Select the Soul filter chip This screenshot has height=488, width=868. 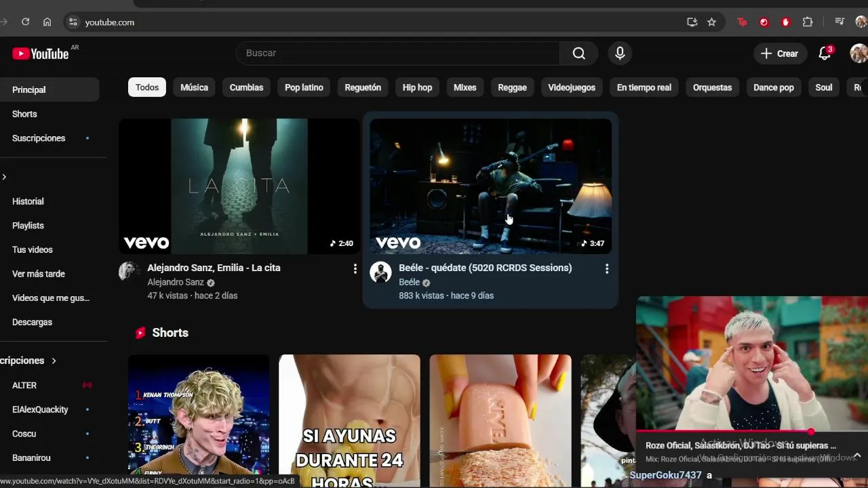[x=824, y=87]
